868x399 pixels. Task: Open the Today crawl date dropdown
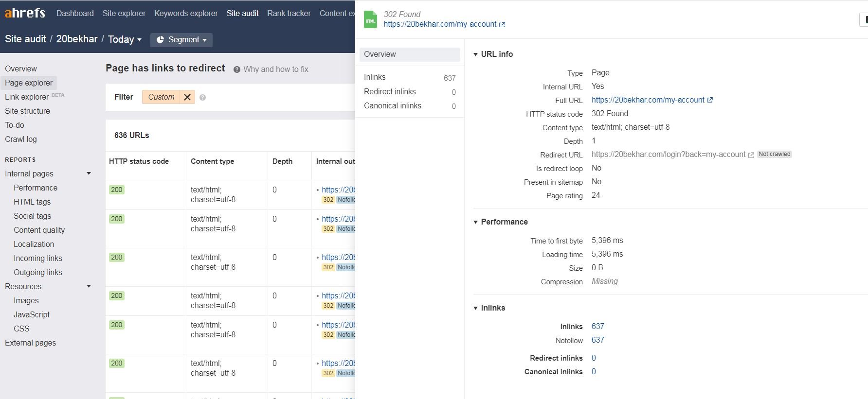[125, 39]
